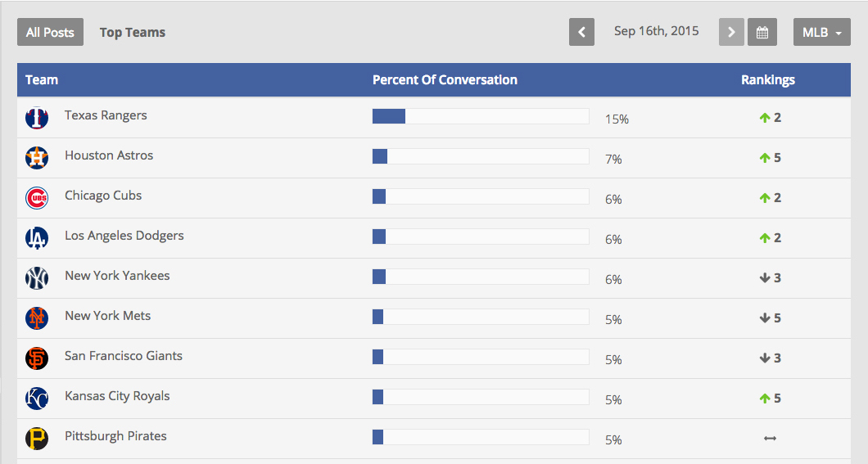Click the Percent Of Conversation header
The width and height of the screenshot is (868, 464).
click(x=445, y=80)
